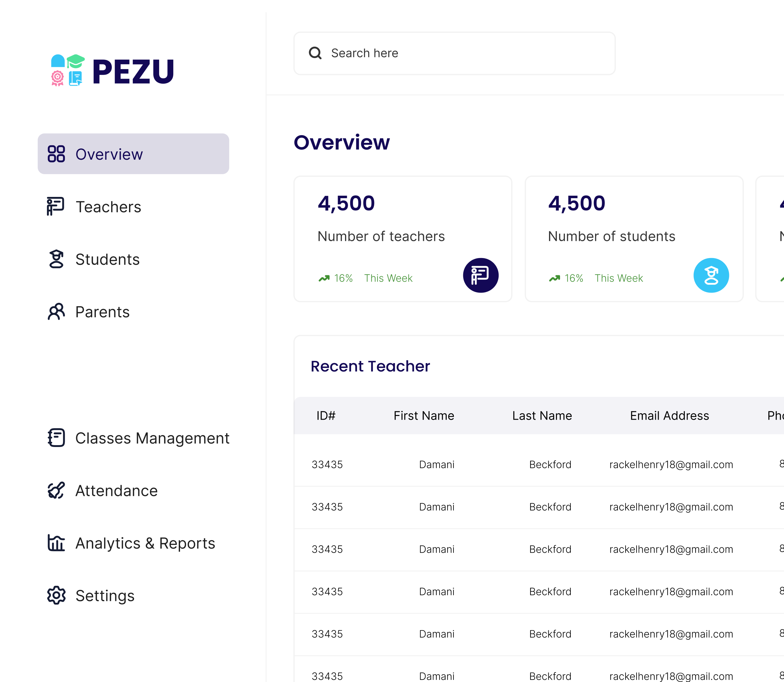Click the dark teacher icon on stats card
Viewport: 784px width, 682px height.
coord(481,275)
